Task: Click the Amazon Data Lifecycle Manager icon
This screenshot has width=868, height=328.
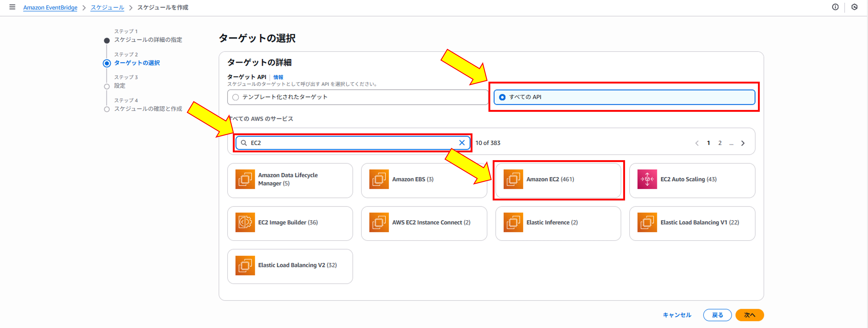Action: [245, 179]
